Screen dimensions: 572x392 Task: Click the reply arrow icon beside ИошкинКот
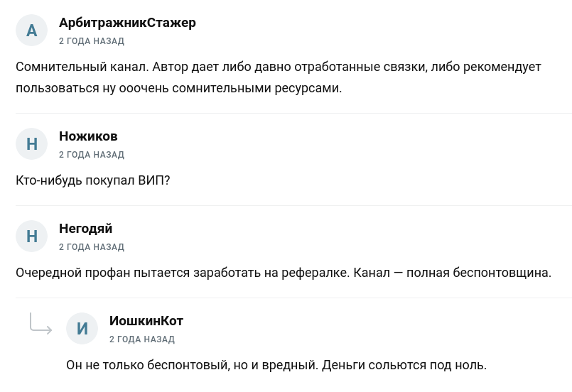pos(41,324)
